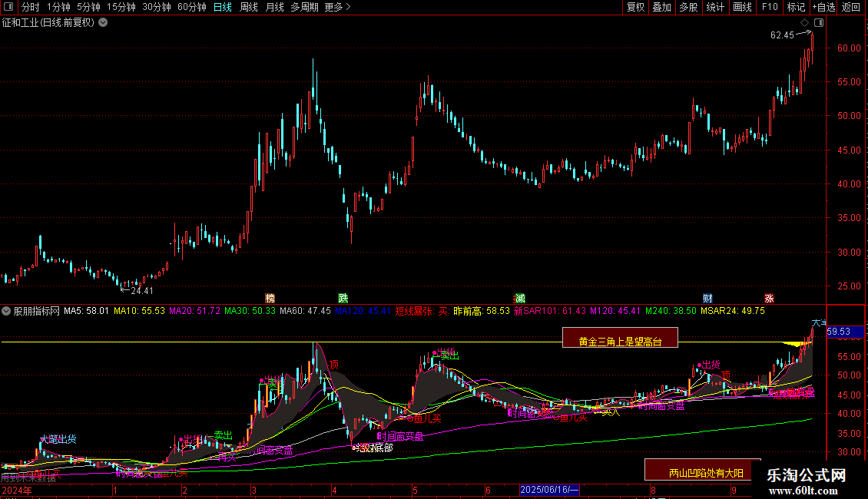868x499 pixels.
Task: Switch to the 周线 weekly chart tab
Action: [x=249, y=7]
